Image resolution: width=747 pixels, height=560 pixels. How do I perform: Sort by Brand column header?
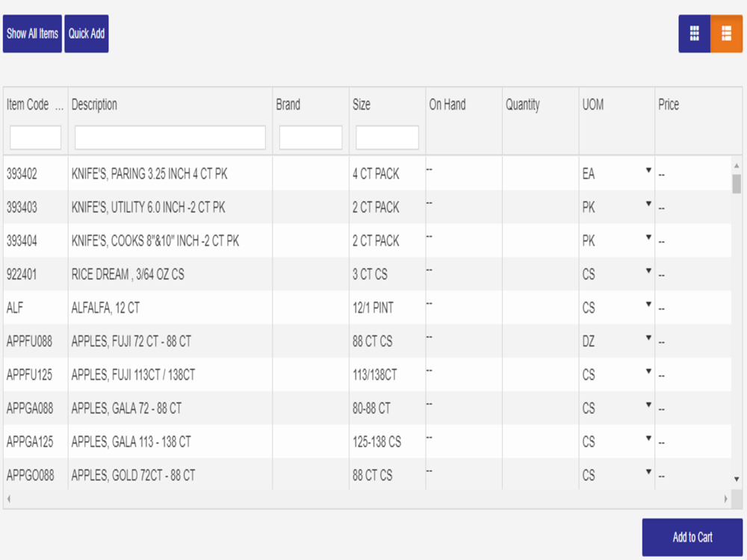coord(288,105)
